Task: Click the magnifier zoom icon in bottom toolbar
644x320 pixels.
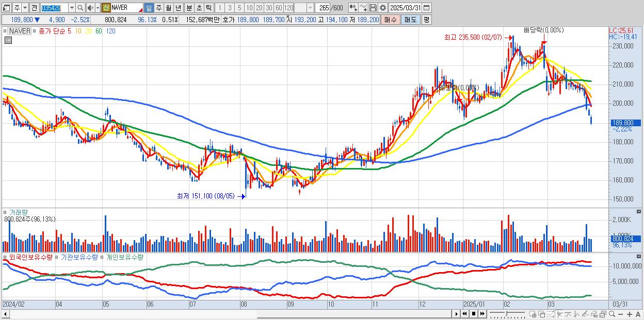Action: (x=612, y=314)
